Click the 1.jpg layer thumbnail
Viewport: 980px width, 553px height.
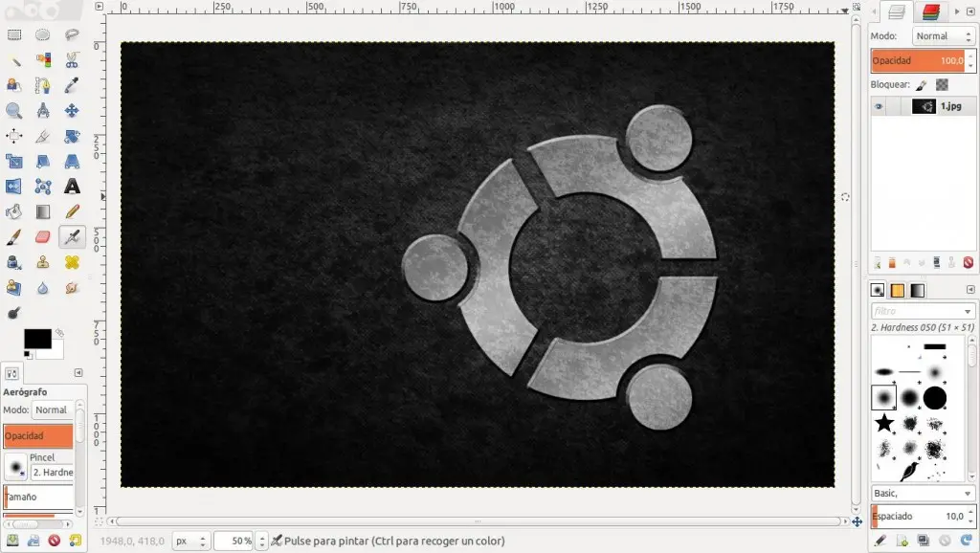point(924,106)
